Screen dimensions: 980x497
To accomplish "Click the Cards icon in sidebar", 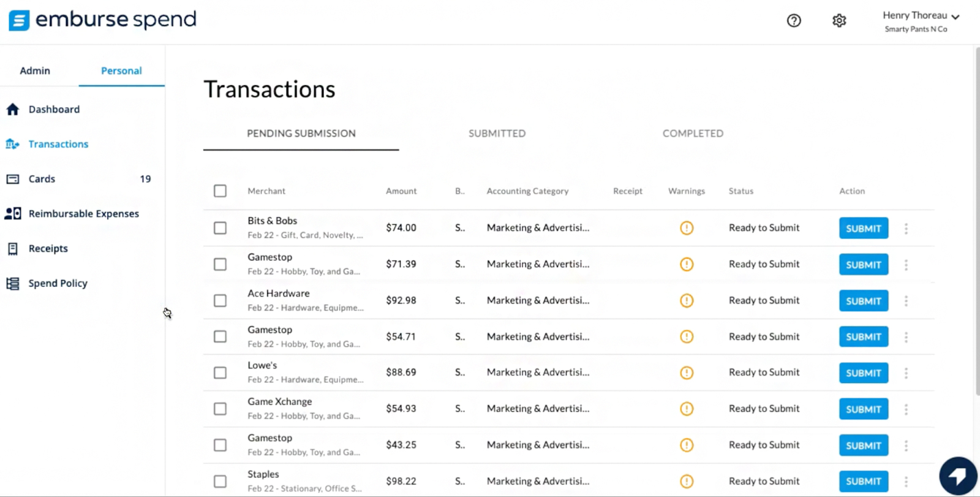I will coord(13,179).
